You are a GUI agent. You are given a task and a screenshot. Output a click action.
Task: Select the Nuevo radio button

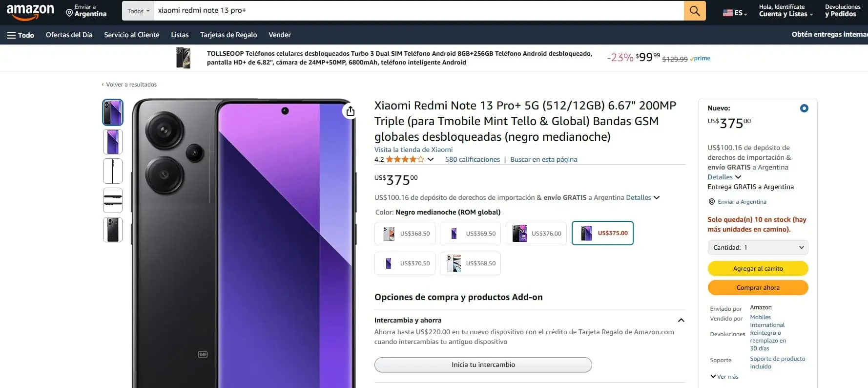click(x=804, y=108)
